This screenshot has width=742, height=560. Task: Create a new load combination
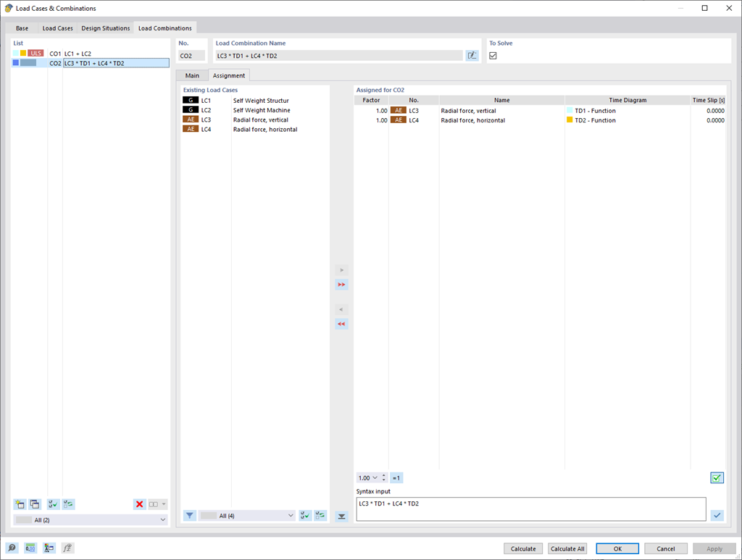pyautogui.click(x=20, y=504)
